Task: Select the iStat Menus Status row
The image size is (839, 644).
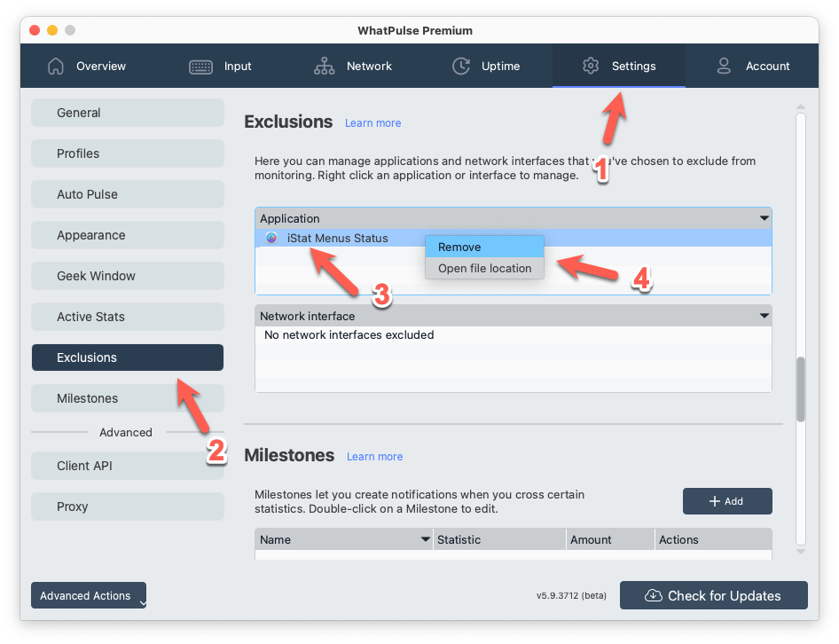Action: 514,238
